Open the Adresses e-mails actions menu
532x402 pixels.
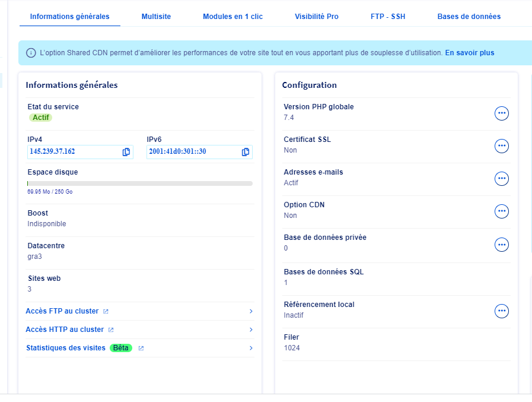[502, 179]
